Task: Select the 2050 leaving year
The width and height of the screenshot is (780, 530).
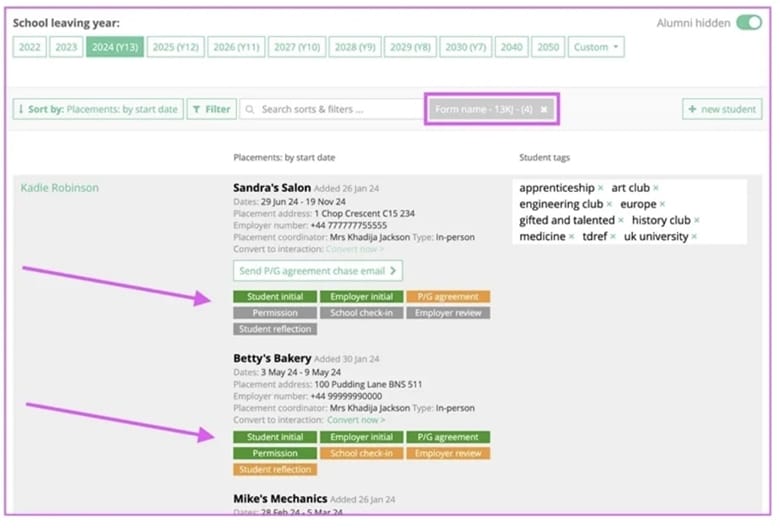Action: 548,47
